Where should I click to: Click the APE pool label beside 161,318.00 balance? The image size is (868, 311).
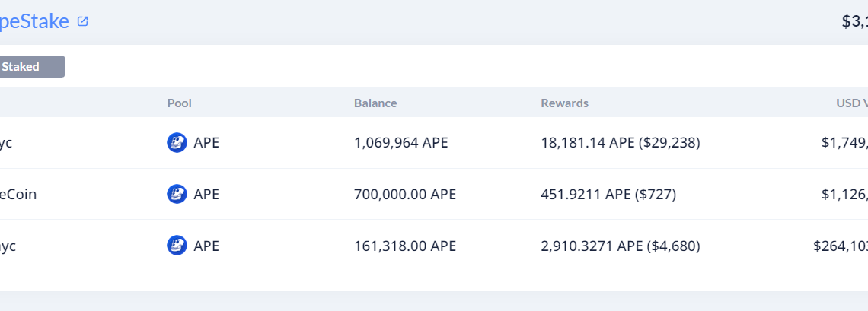[x=206, y=246]
